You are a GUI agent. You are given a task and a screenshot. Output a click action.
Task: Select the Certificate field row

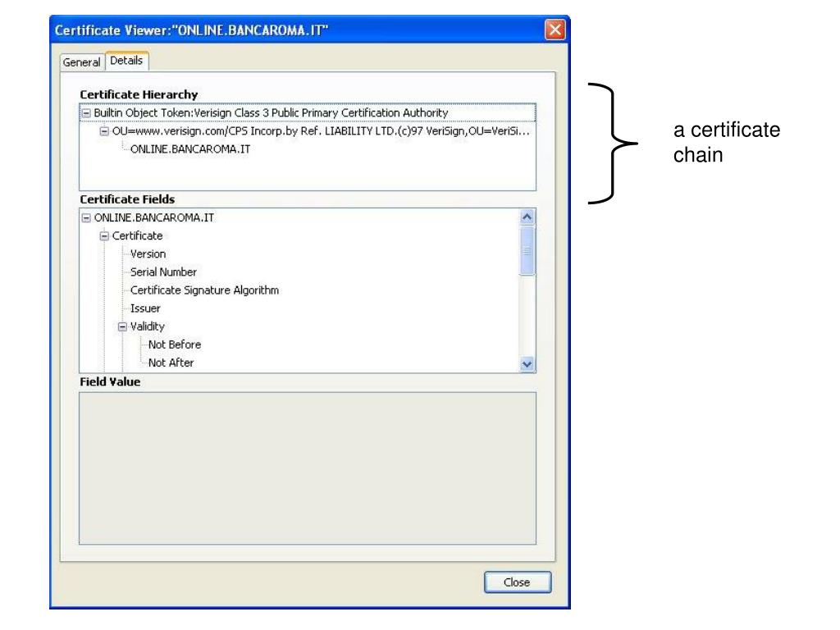click(137, 236)
